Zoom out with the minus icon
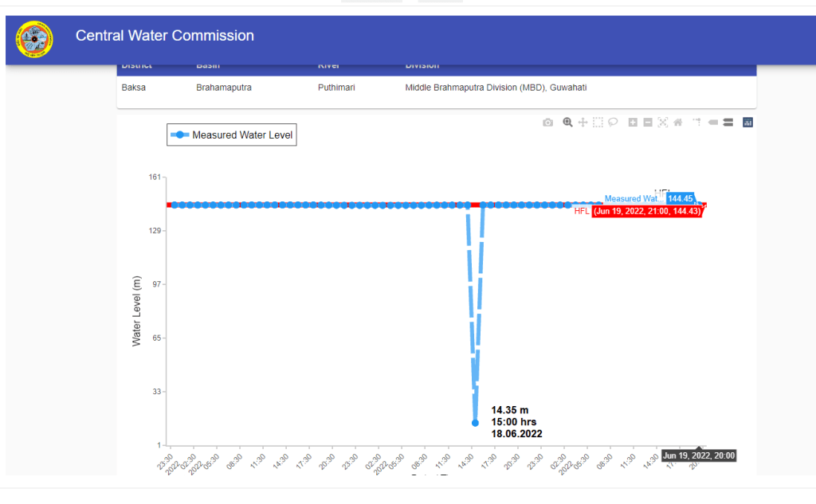 click(648, 123)
